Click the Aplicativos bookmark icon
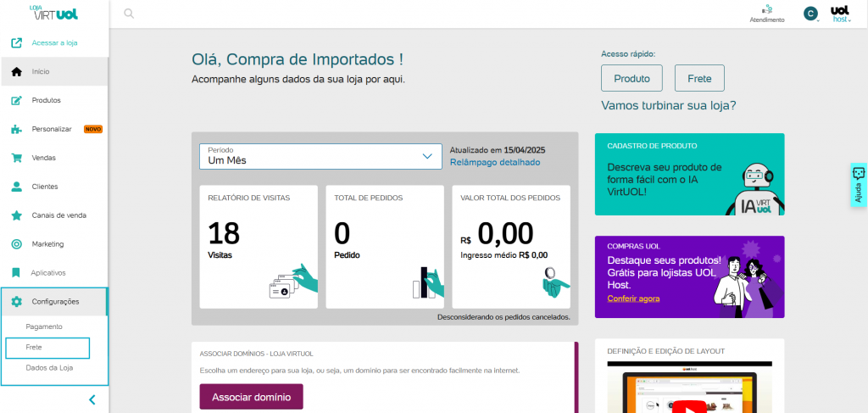The width and height of the screenshot is (868, 413). coord(16,273)
